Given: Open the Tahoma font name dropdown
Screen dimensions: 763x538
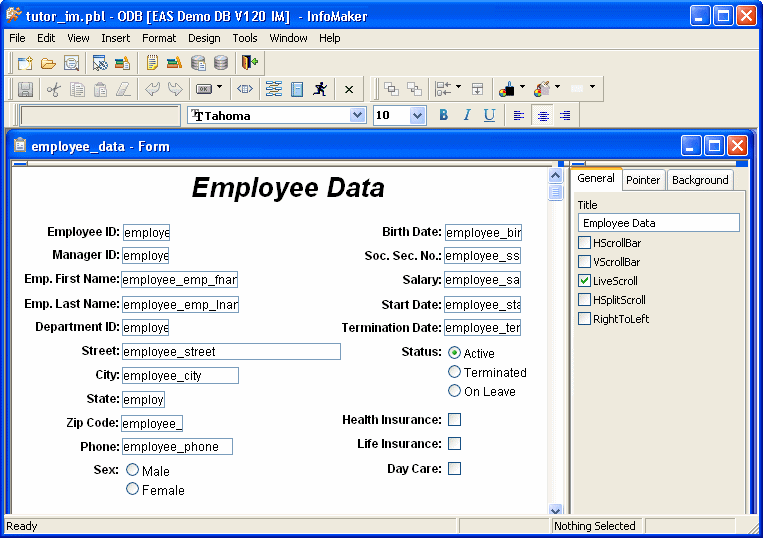Looking at the screenshot, I should click(x=358, y=115).
